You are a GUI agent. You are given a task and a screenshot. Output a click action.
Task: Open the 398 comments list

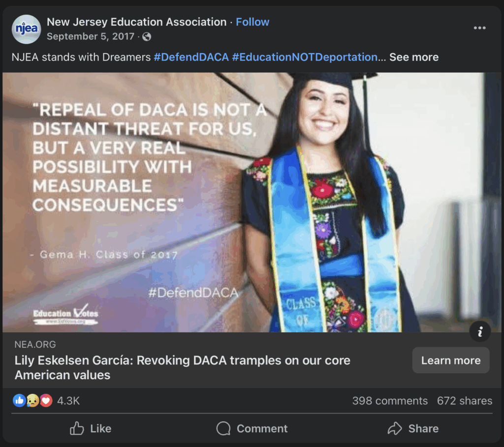tap(390, 401)
